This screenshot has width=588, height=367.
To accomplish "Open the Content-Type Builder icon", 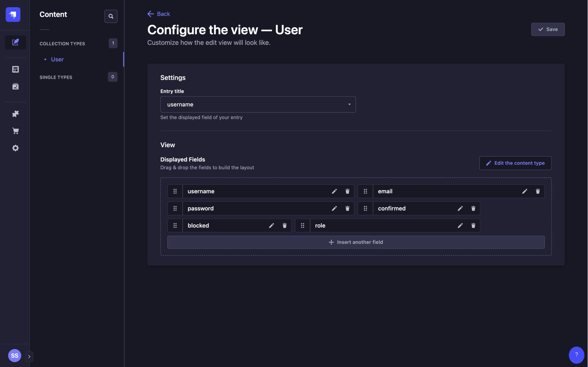I will point(15,69).
